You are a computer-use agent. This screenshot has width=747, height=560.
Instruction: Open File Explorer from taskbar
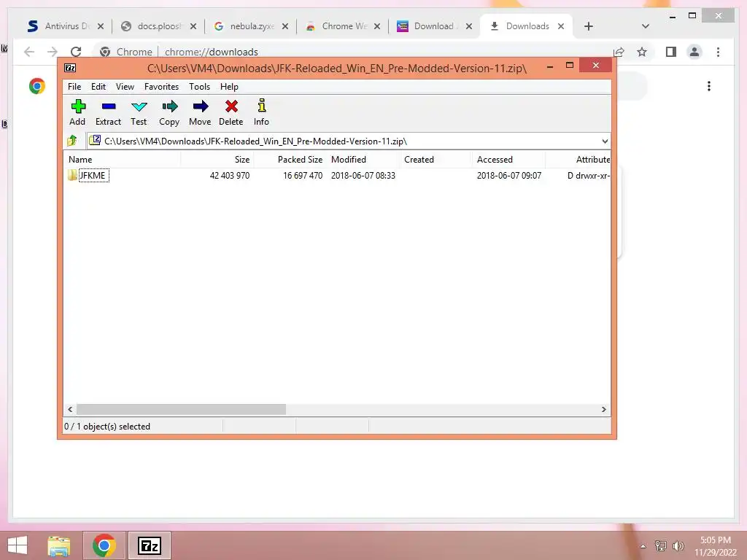59,545
